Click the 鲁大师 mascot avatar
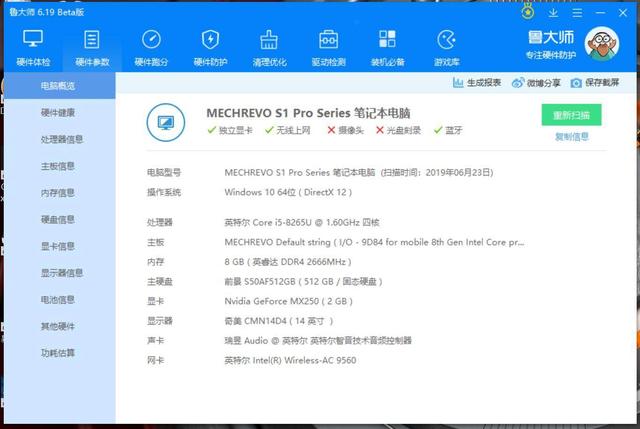Image resolution: width=640 pixels, height=429 pixels. (x=602, y=44)
